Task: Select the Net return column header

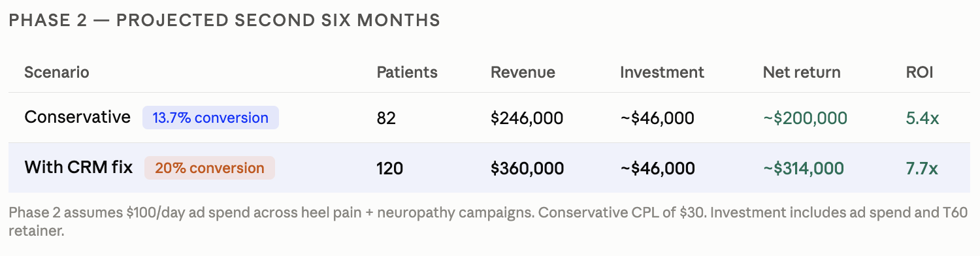Action: pos(802,72)
